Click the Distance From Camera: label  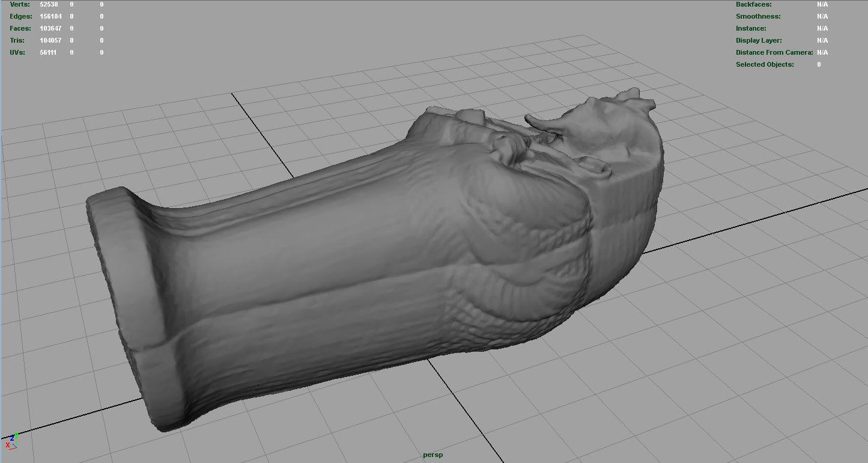[774, 52]
